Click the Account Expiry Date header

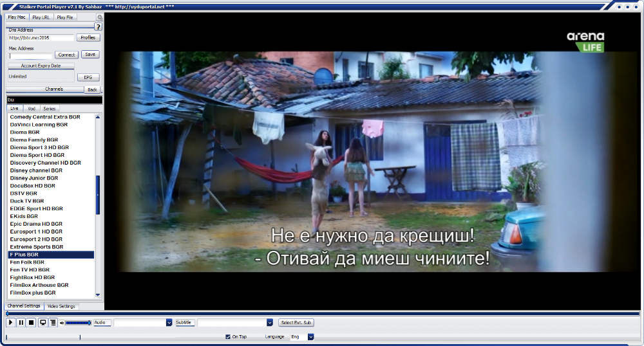click(x=41, y=66)
